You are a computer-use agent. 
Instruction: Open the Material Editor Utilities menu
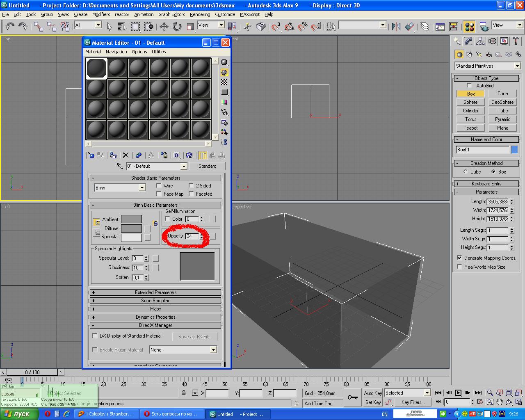(x=159, y=52)
